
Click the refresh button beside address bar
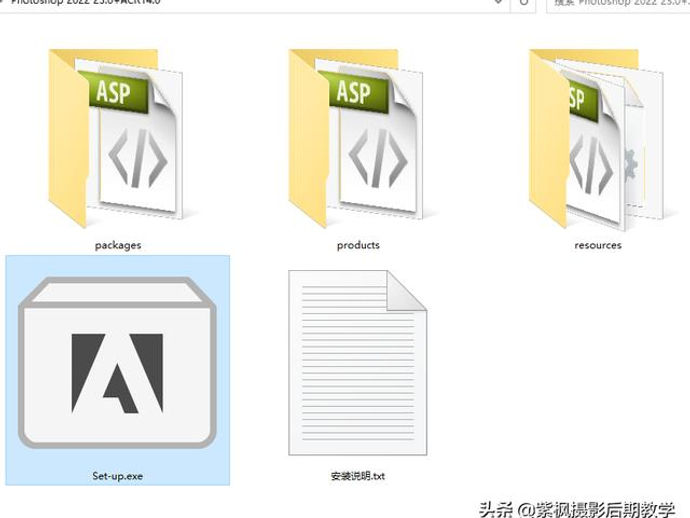523,3
